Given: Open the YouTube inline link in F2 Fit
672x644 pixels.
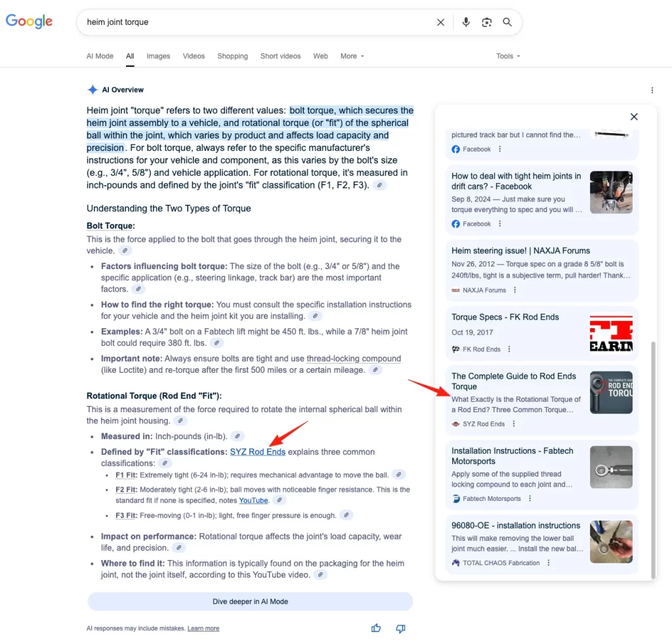Looking at the screenshot, I should pyautogui.click(x=253, y=500).
